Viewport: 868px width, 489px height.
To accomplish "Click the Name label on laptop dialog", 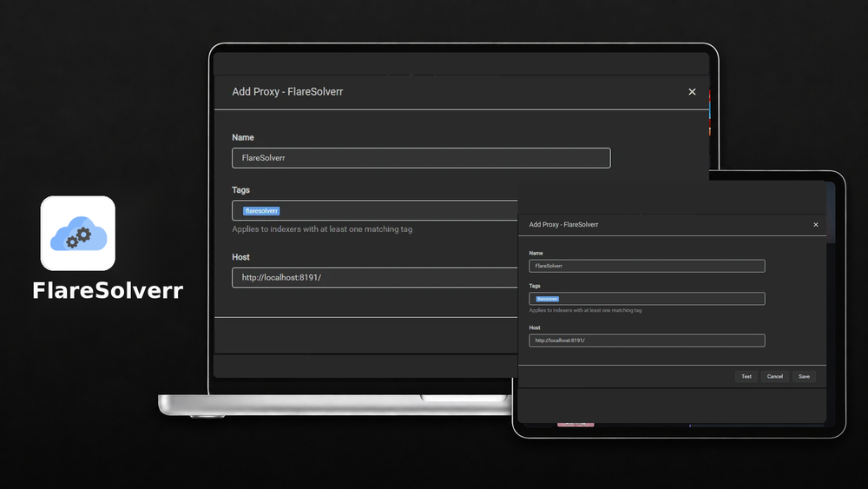I will click(243, 137).
